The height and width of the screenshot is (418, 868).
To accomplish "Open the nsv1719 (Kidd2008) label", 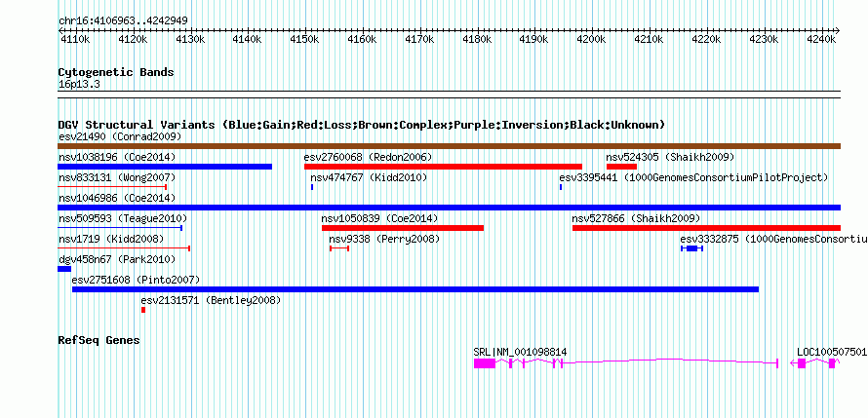I will [111, 239].
